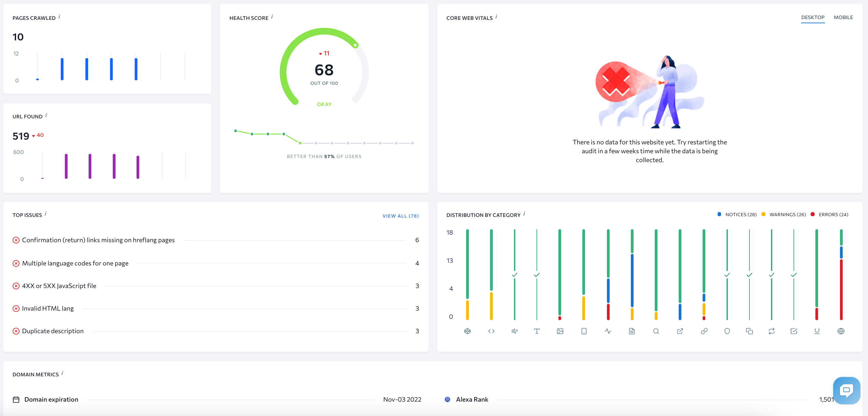The height and width of the screenshot is (416, 868).
Task: Click the Distribution by Category info icon
Action: click(x=524, y=214)
